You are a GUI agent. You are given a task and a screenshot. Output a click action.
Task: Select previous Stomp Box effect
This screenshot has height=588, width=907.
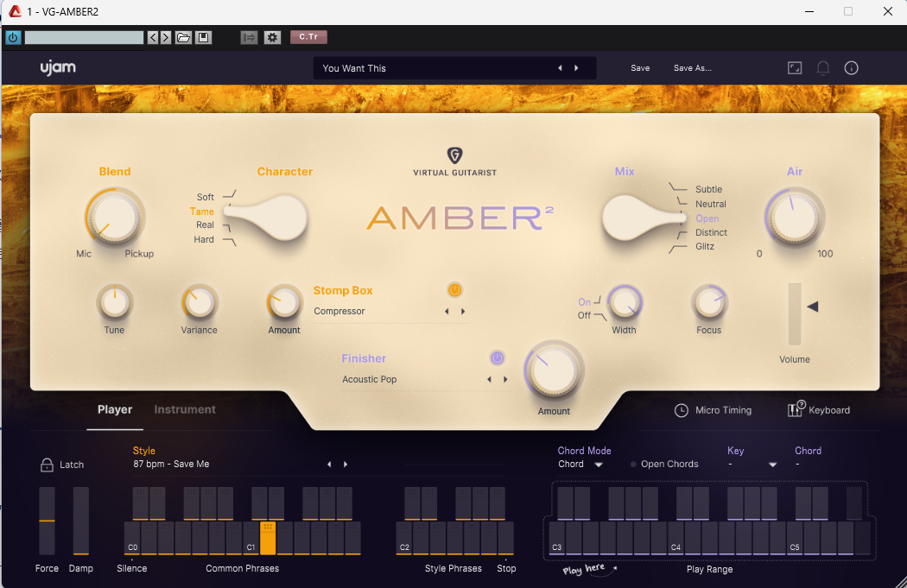(x=447, y=312)
